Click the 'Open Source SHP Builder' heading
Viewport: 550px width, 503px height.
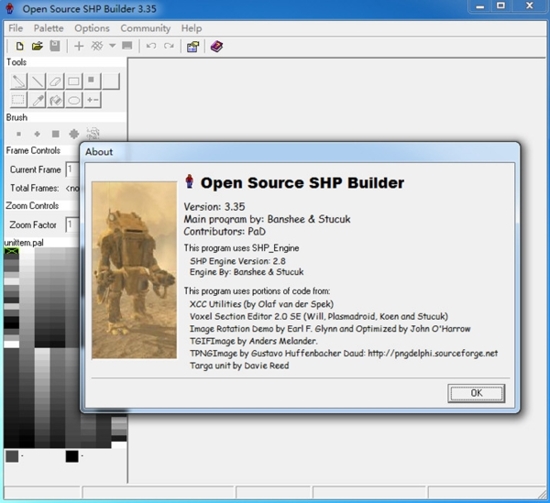click(x=302, y=183)
